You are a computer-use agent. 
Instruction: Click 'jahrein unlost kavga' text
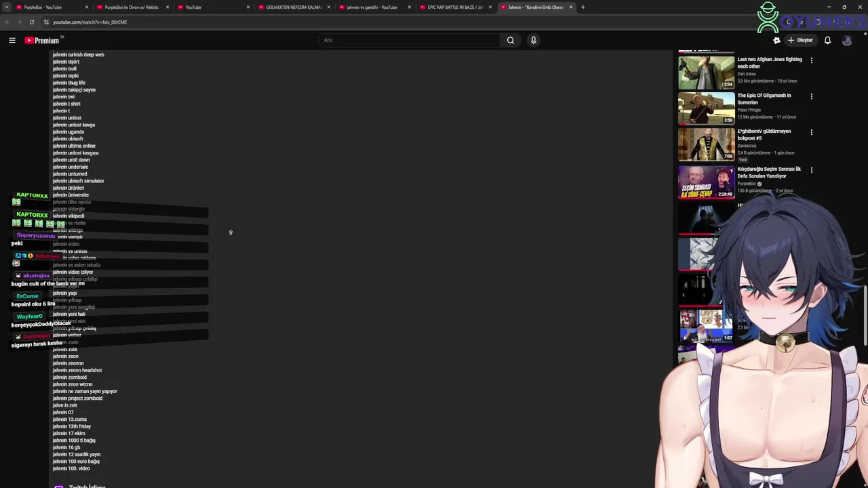pyautogui.click(x=74, y=125)
